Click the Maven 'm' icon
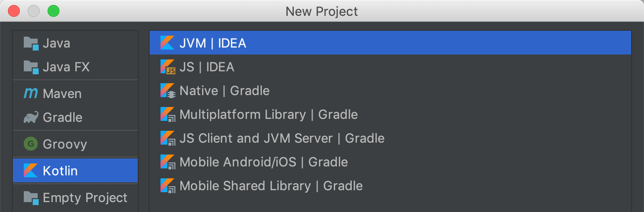 coord(31,93)
